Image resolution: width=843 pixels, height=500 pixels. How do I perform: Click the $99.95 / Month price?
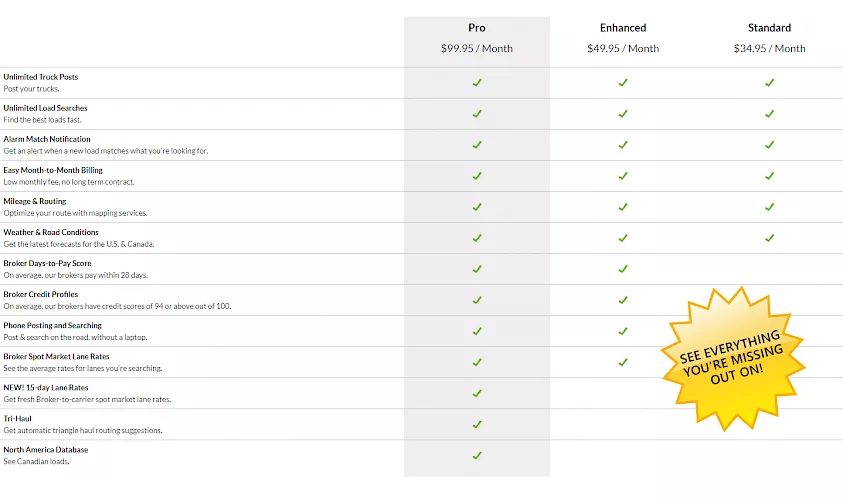point(477,48)
